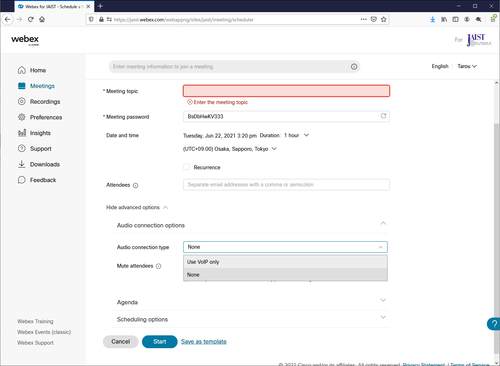Screen dimensions: 500x366
Task: Click the Meeting topic field
Action: coord(286,91)
